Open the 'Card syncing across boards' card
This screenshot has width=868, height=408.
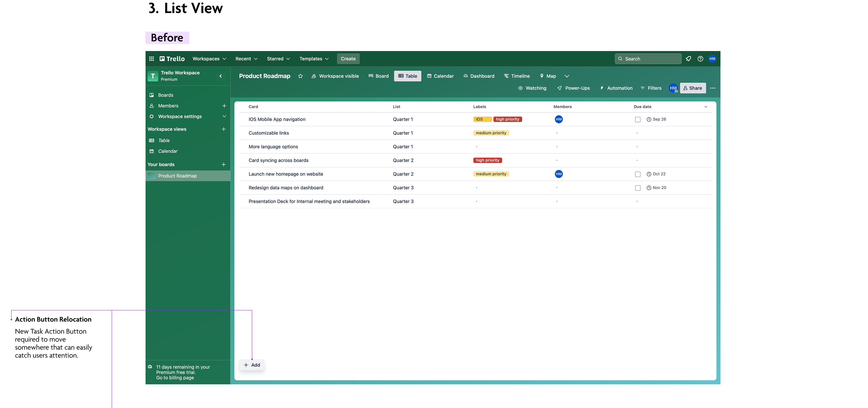pos(278,160)
